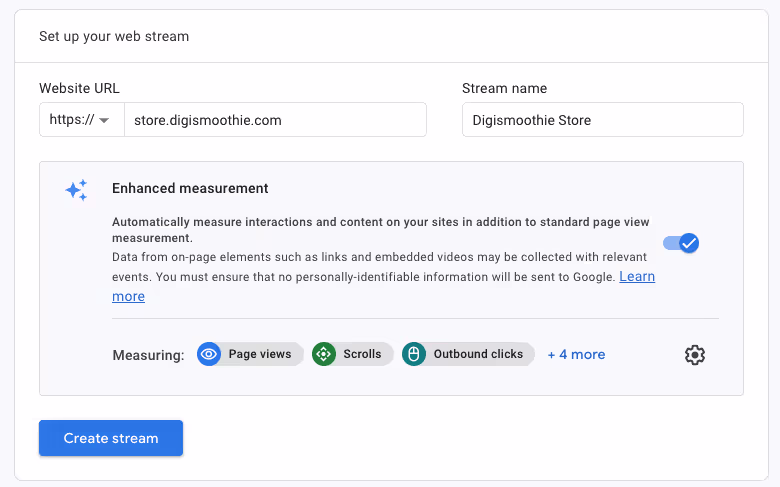The image size is (780, 487).
Task: Expand the + 4 more measurements
Action: (576, 354)
